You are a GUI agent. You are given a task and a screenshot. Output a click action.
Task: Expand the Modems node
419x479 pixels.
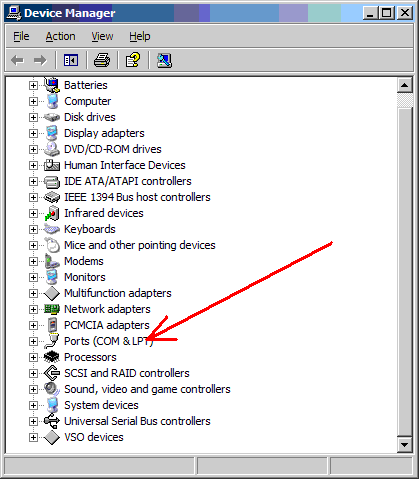pyautogui.click(x=33, y=261)
